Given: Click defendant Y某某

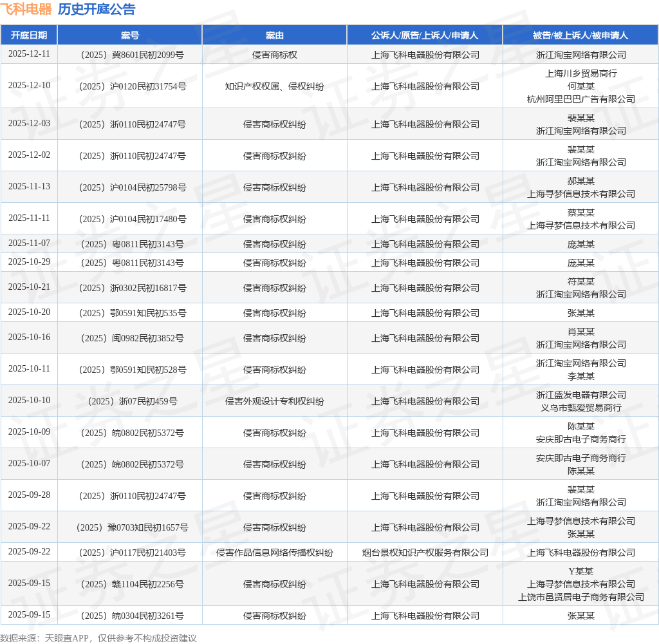Looking at the screenshot, I should coord(581,571).
